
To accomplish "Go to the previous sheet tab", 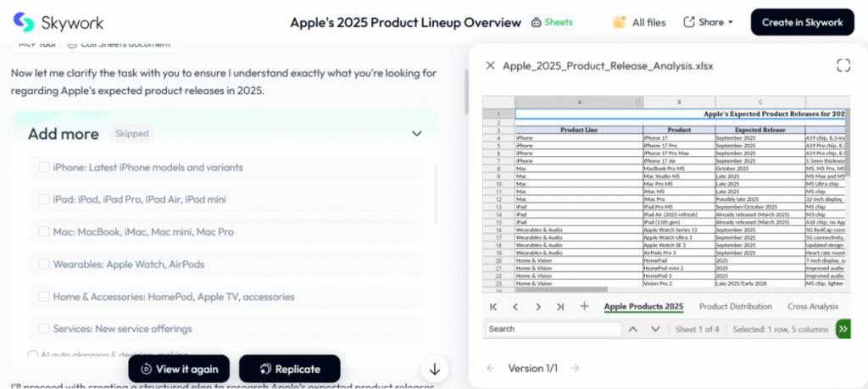I will [515, 307].
